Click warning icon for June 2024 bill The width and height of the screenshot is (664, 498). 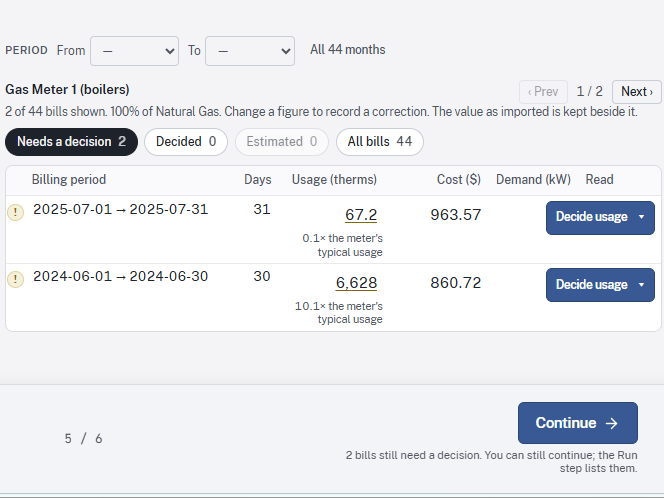(x=16, y=279)
